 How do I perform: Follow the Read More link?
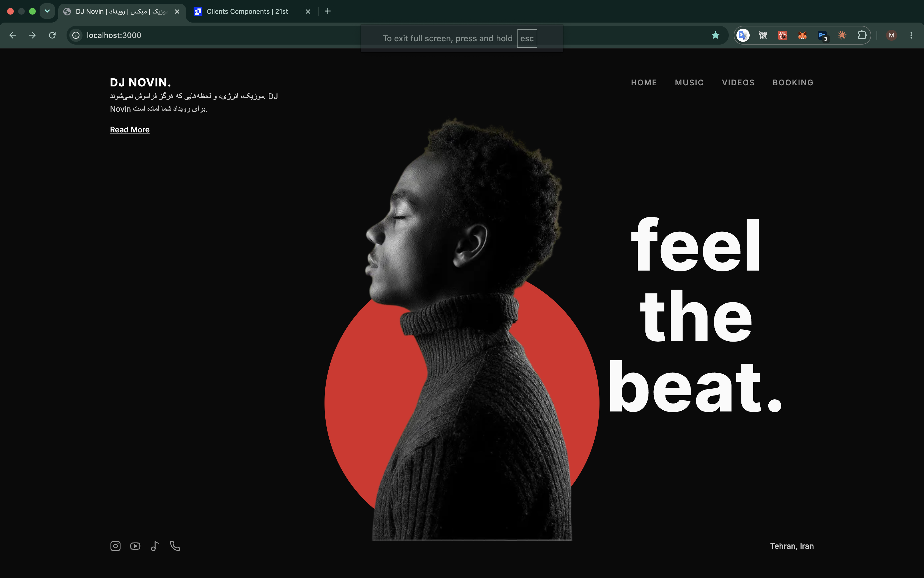[x=130, y=130]
